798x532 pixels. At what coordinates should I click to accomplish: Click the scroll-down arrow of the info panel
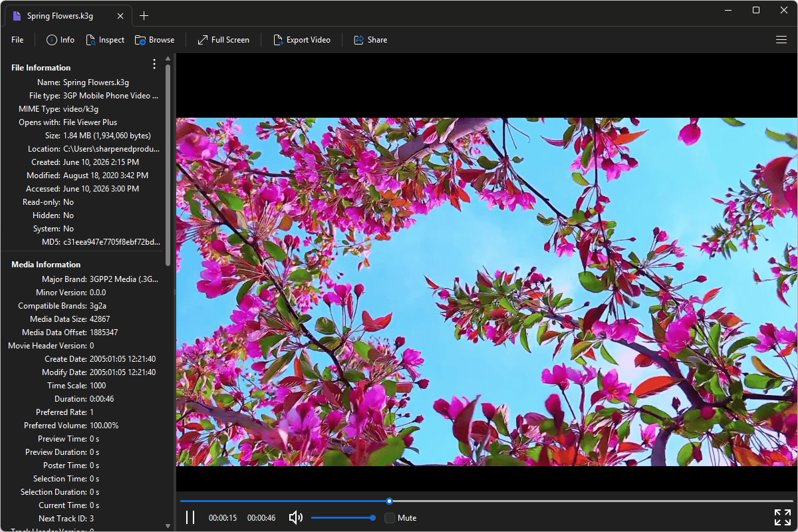pos(168,525)
